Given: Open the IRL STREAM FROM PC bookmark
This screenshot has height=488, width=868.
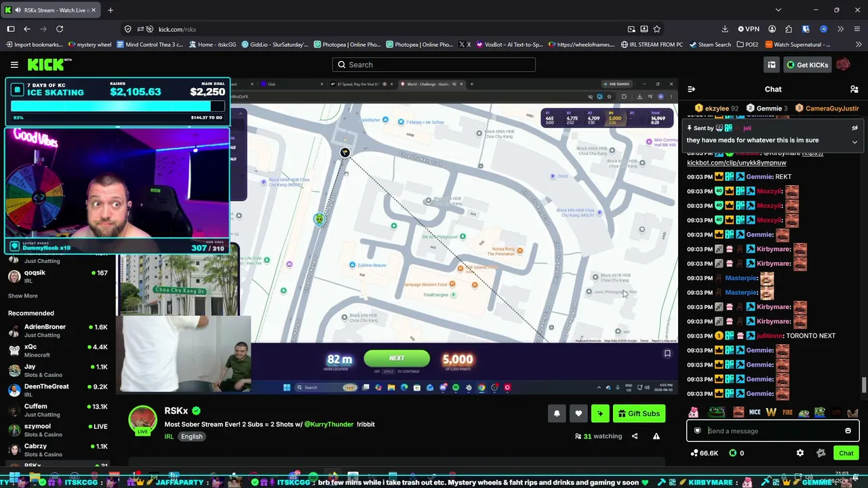Looking at the screenshot, I should (652, 45).
